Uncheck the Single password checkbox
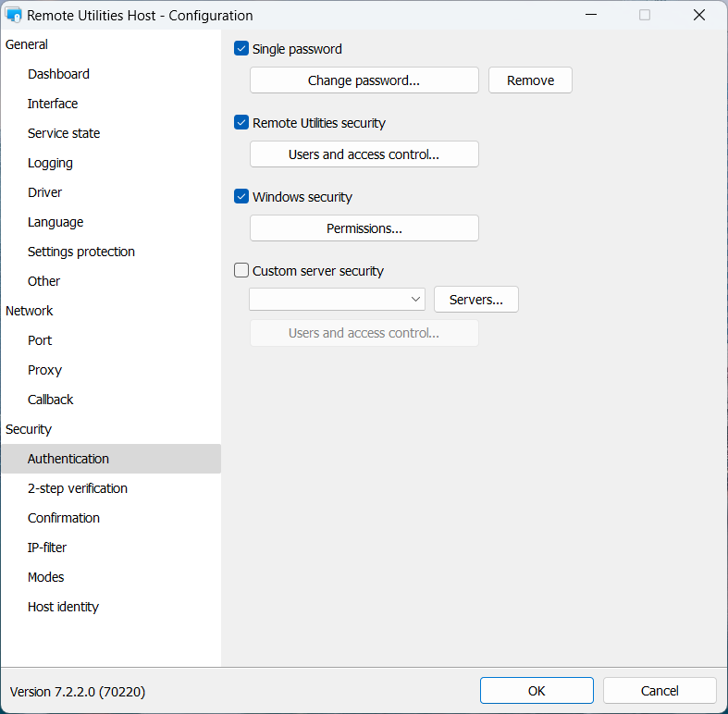 click(242, 49)
